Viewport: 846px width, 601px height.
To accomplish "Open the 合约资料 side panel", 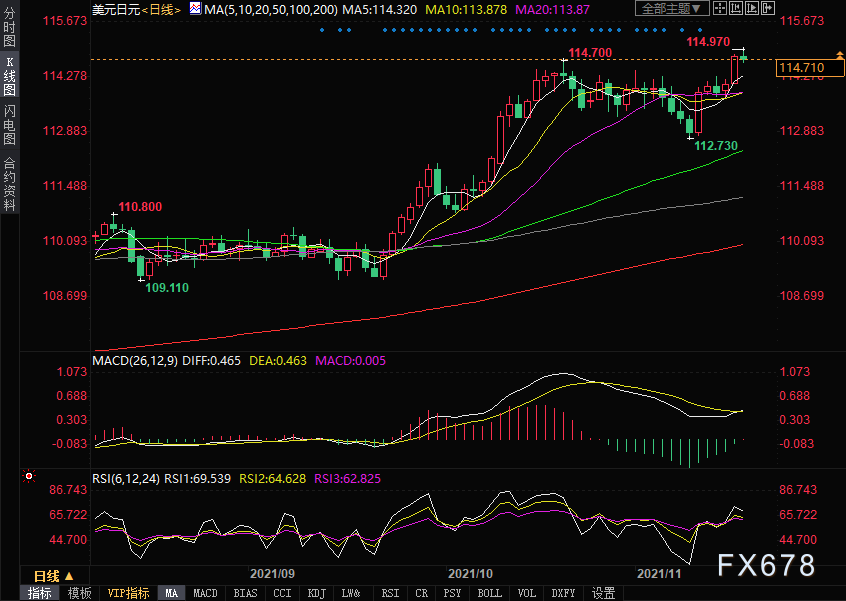I will click(x=9, y=183).
